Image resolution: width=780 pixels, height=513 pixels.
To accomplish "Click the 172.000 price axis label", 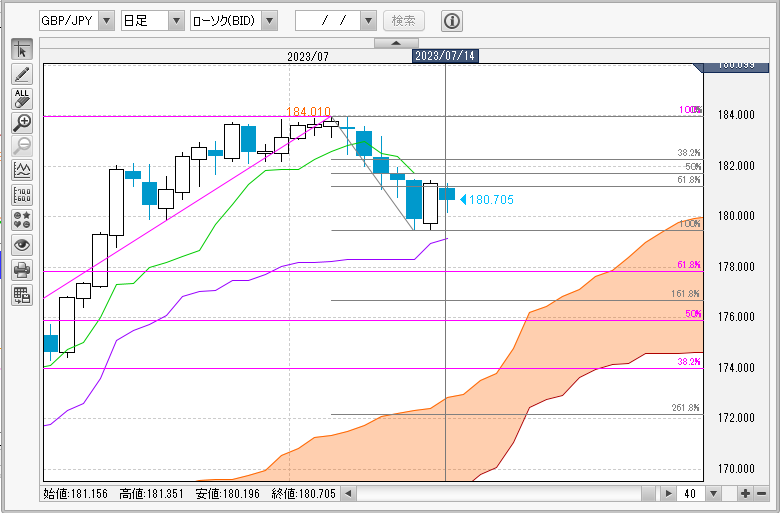I will coord(736,417).
